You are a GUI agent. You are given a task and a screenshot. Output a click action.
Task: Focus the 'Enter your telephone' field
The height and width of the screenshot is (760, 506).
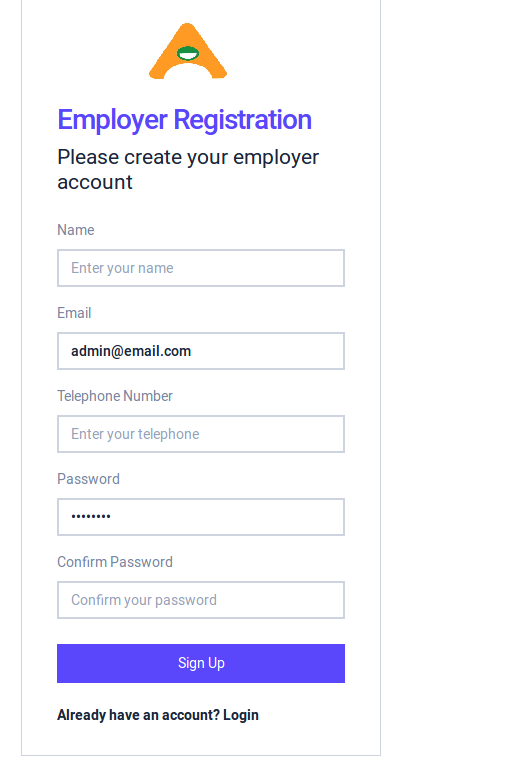point(201,434)
